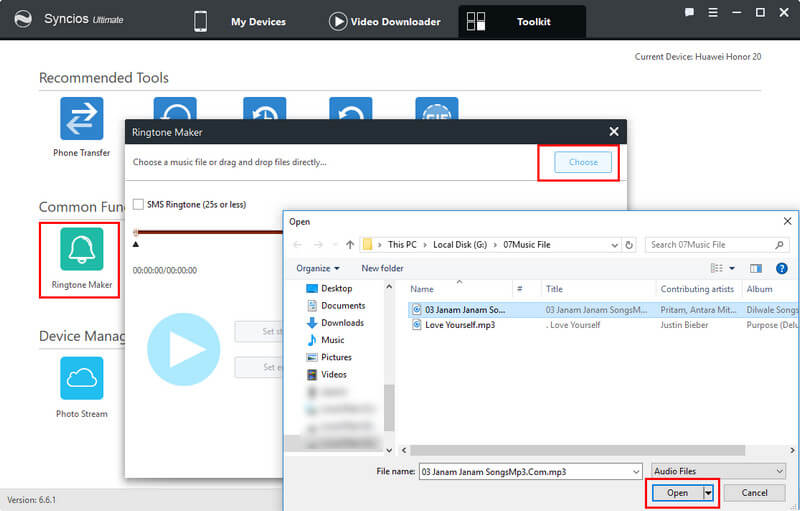
Task: Open the address bar history dropdown
Action: click(614, 245)
